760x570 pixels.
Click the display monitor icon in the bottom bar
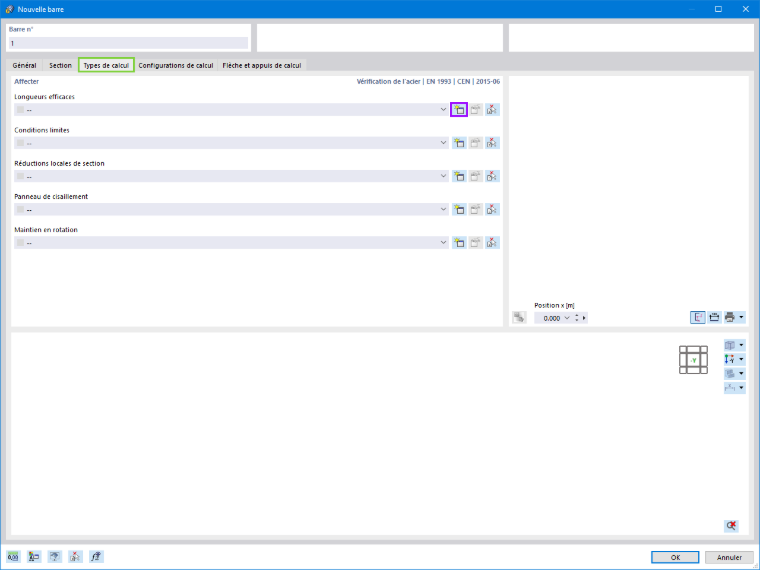55,557
